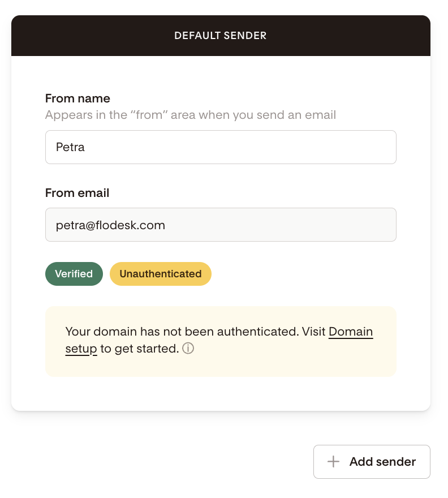Click the underlined word "setup" in the notice
The height and width of the screenshot is (498, 448).
point(81,349)
